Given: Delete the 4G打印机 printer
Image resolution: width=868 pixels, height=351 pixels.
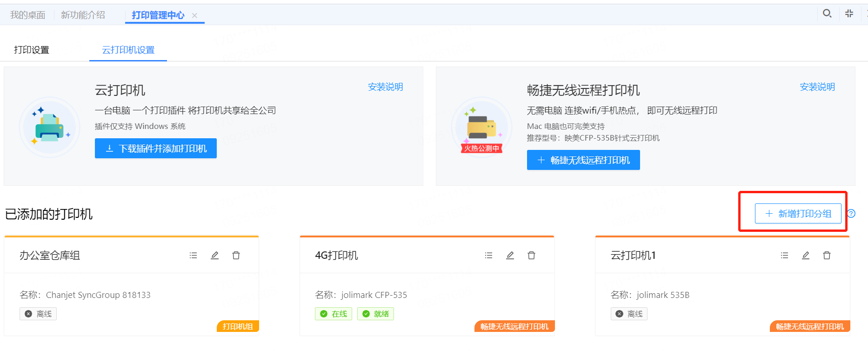Looking at the screenshot, I should (531, 256).
